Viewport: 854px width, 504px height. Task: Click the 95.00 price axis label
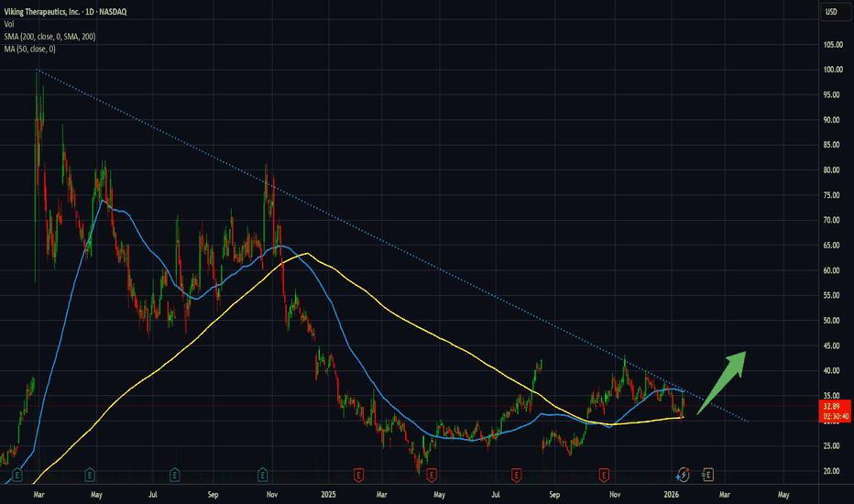(x=832, y=94)
